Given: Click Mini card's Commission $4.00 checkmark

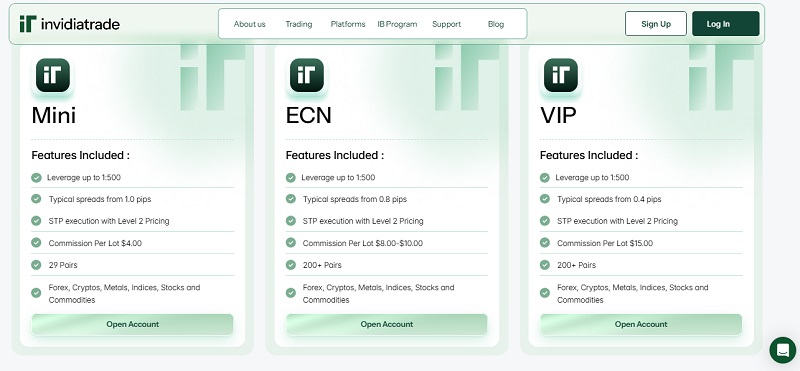Looking at the screenshot, I should coord(36,242).
